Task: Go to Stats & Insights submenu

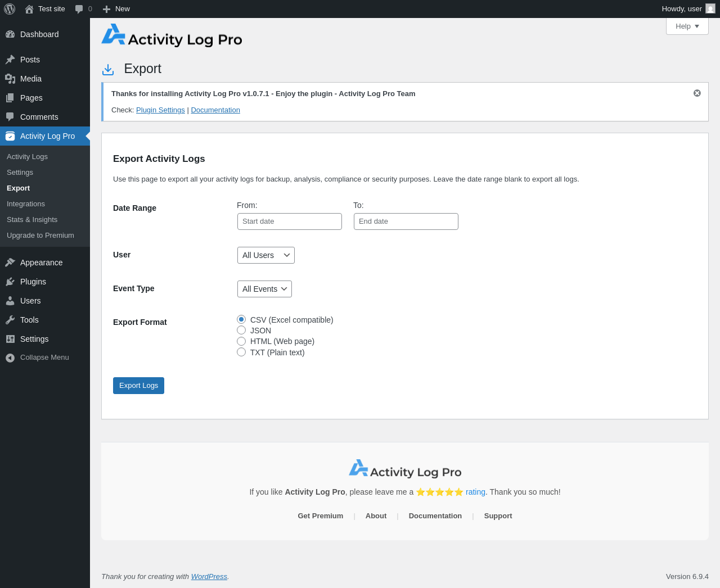Action: [x=32, y=220]
